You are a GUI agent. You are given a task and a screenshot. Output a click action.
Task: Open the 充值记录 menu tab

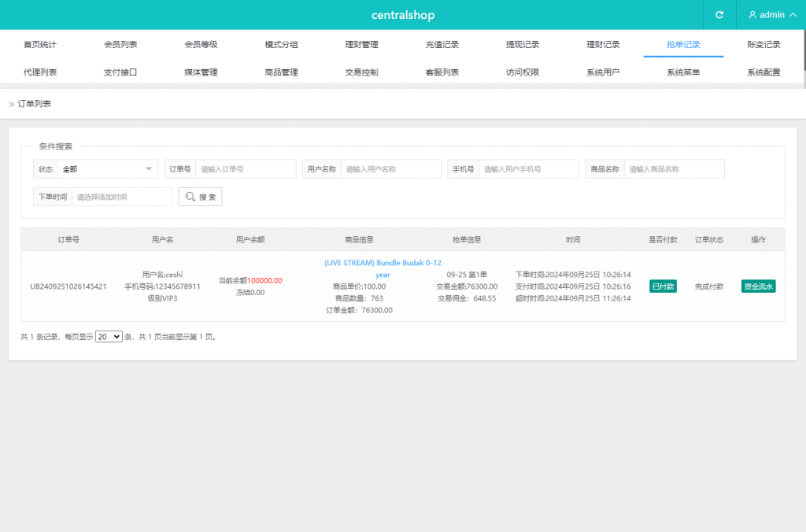click(442, 45)
